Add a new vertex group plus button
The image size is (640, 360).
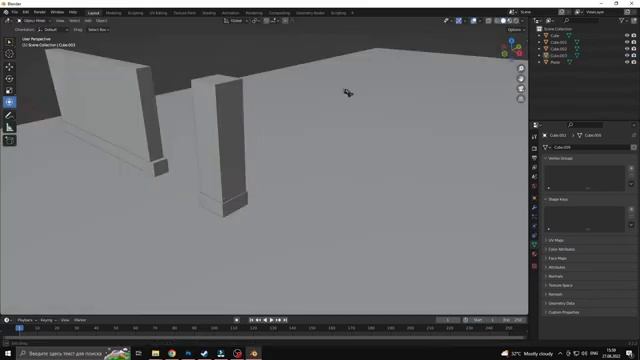tap(631, 168)
